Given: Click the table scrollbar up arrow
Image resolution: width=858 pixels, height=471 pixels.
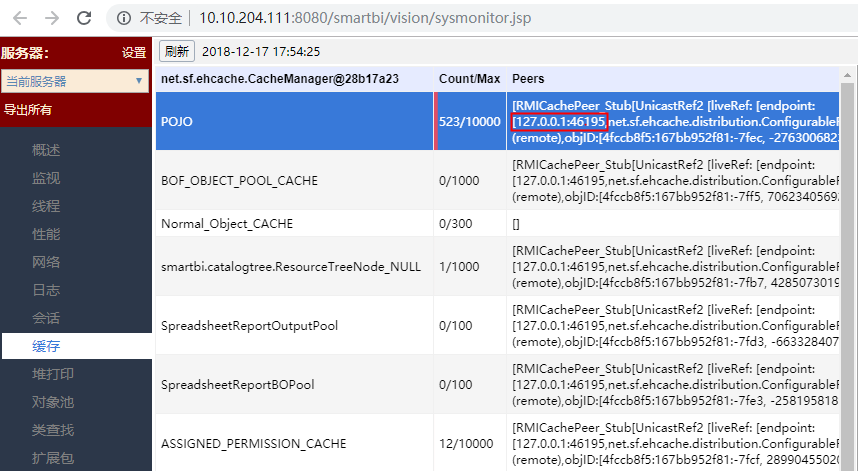Looking at the screenshot, I should click(847, 75).
